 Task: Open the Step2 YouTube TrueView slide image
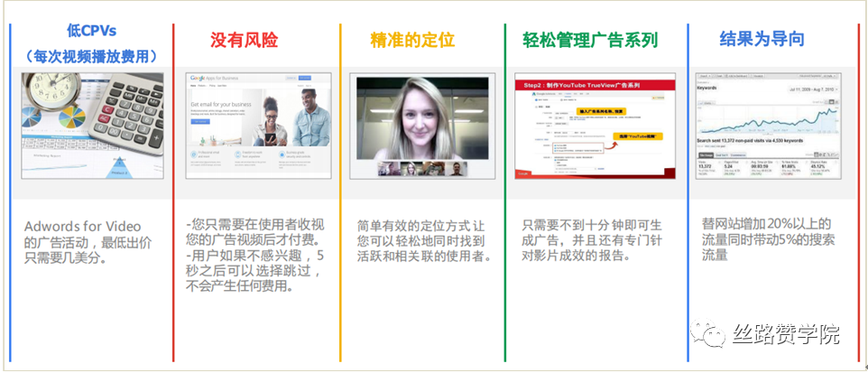pos(596,126)
